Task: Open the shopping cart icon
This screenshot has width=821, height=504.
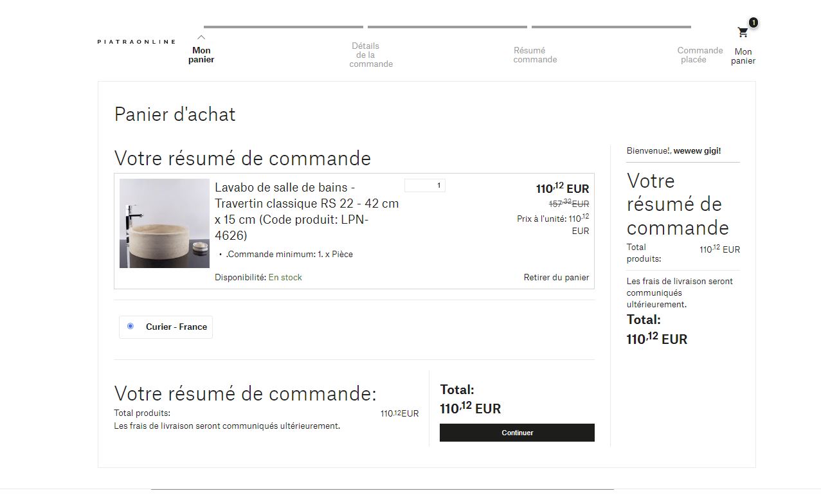Action: click(743, 33)
